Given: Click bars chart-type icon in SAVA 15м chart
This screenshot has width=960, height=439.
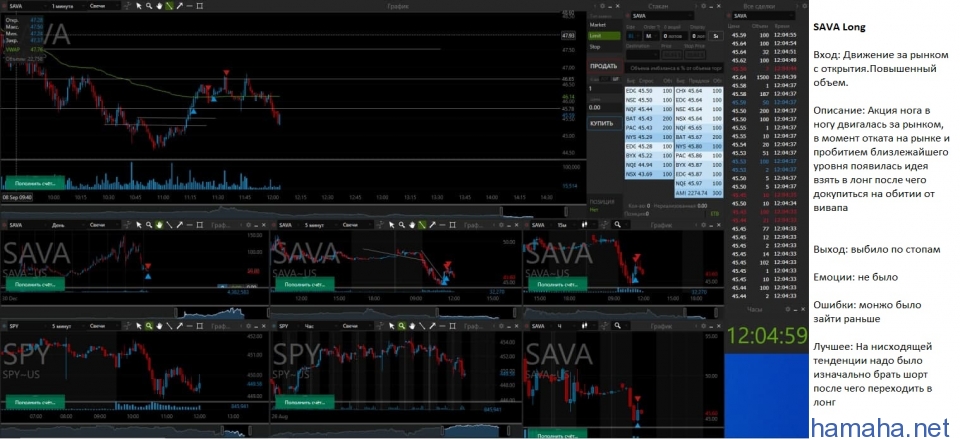Looking at the screenshot, I should [587, 225].
